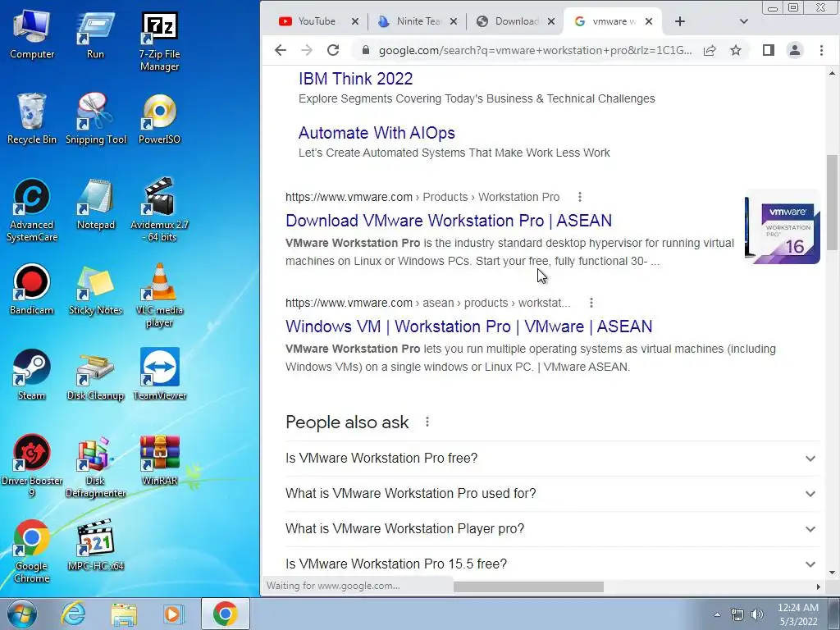This screenshot has width=840, height=630.
Task: Open People also ask options menu
Action: coord(427,422)
